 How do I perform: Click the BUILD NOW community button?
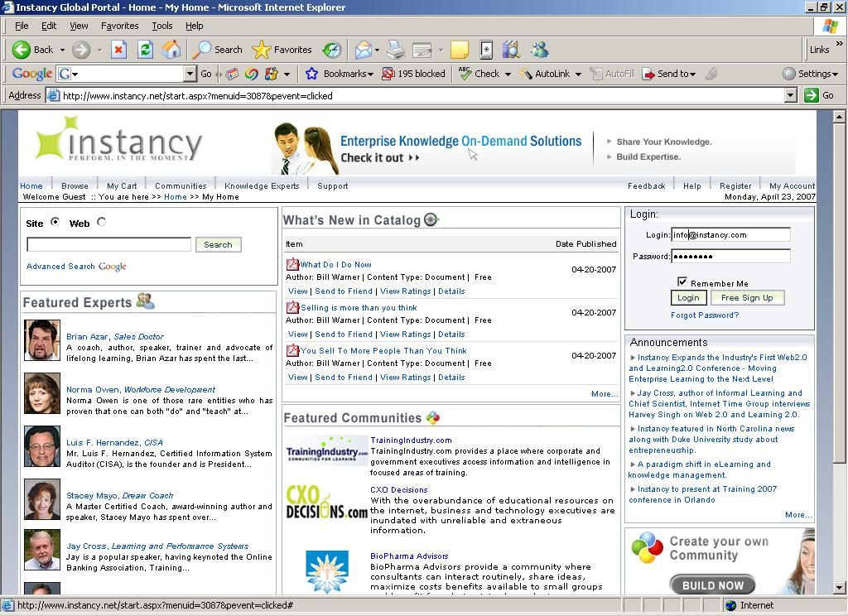click(712, 585)
